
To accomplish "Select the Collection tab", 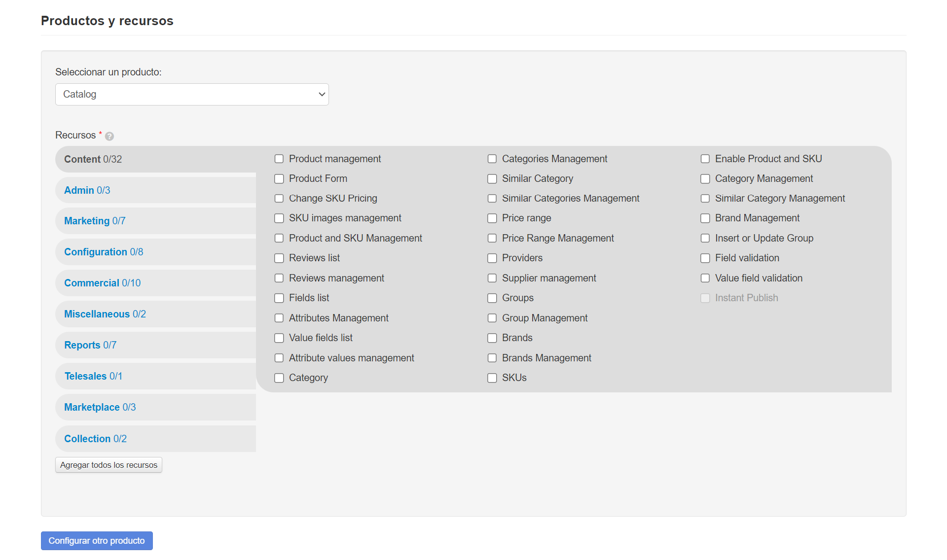I will [95, 439].
